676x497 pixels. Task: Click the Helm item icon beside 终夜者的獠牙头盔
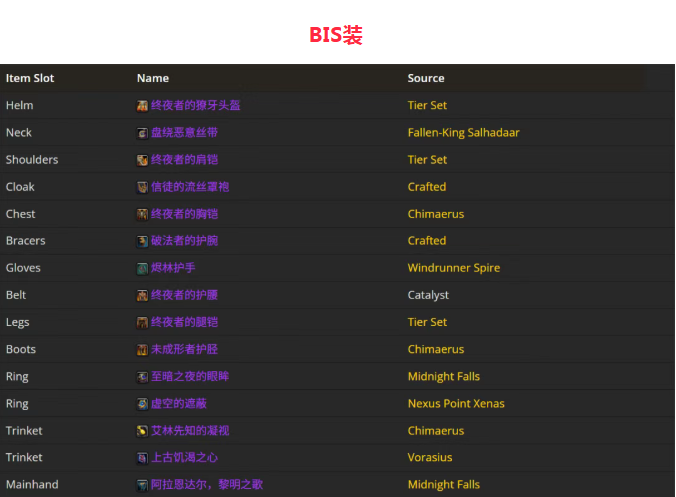pos(142,105)
